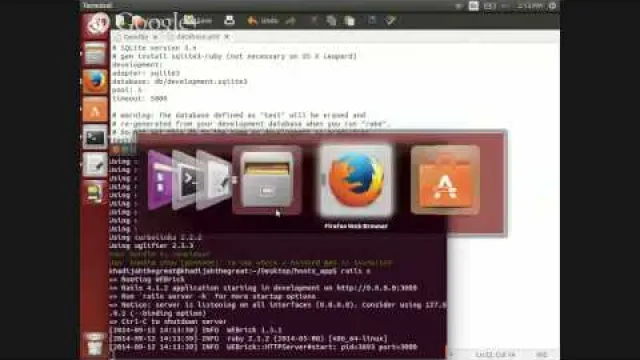Click the Print icon in gedit toolbar

229,20
